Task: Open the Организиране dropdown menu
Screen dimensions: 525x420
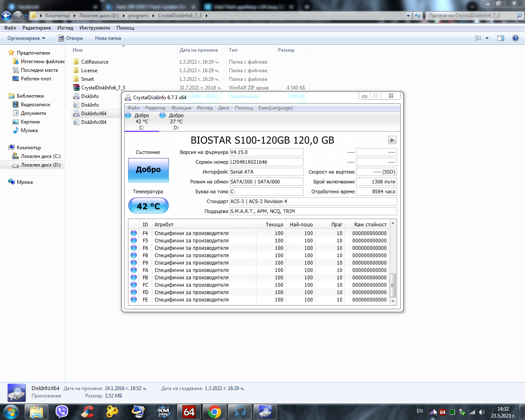Action: pos(26,38)
